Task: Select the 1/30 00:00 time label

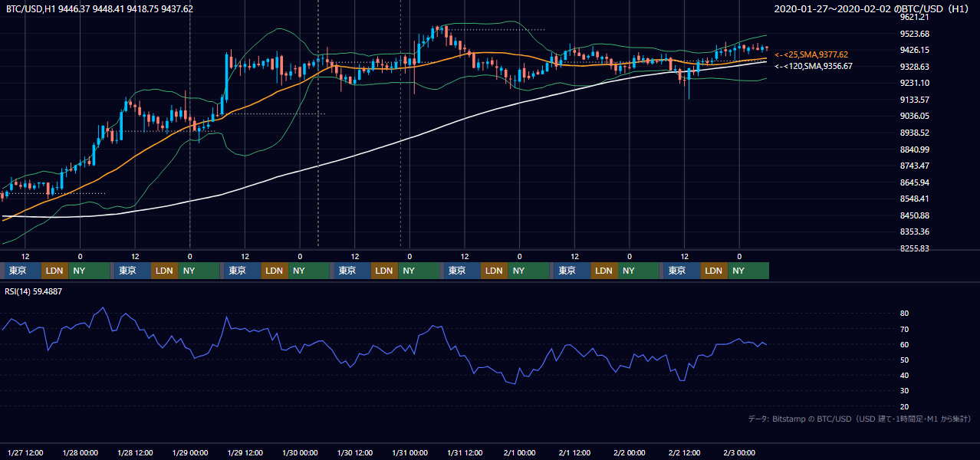Action: [300, 452]
